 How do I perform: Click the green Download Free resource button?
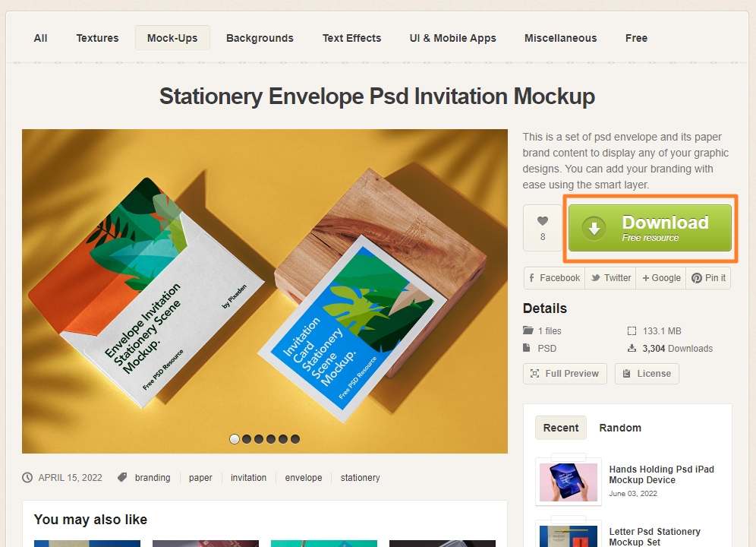pos(650,228)
